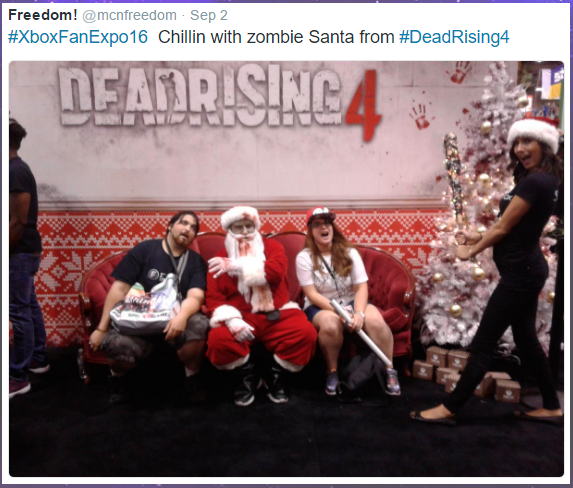Image resolution: width=573 pixels, height=488 pixels.
Task: Open the Freedom! profile name
Action: [x=43, y=15]
